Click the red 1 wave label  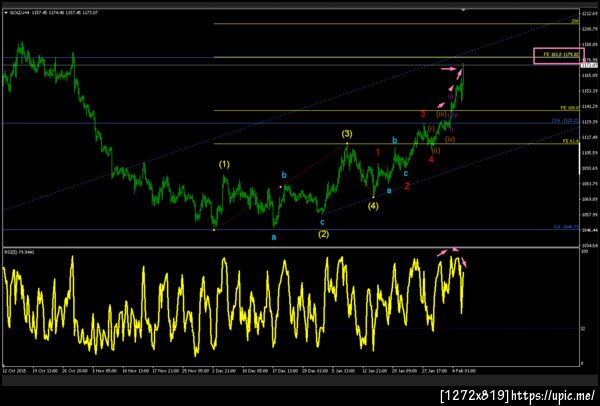pyautogui.click(x=378, y=152)
